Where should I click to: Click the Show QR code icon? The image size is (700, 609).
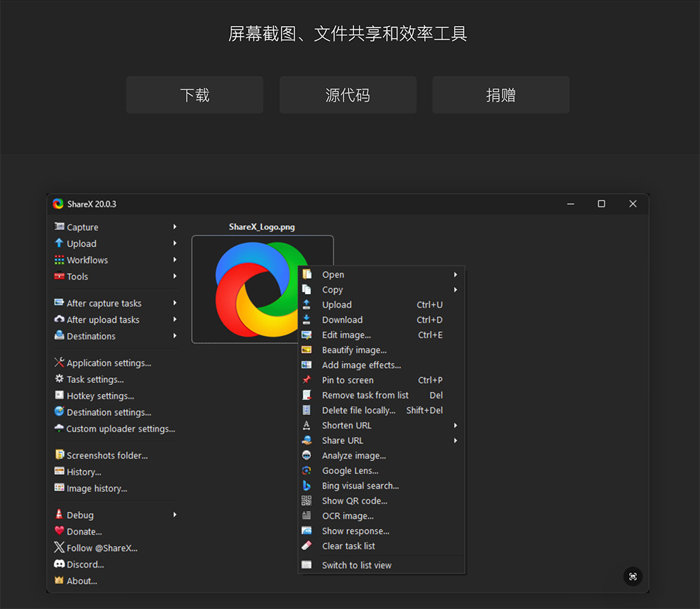pyautogui.click(x=307, y=500)
